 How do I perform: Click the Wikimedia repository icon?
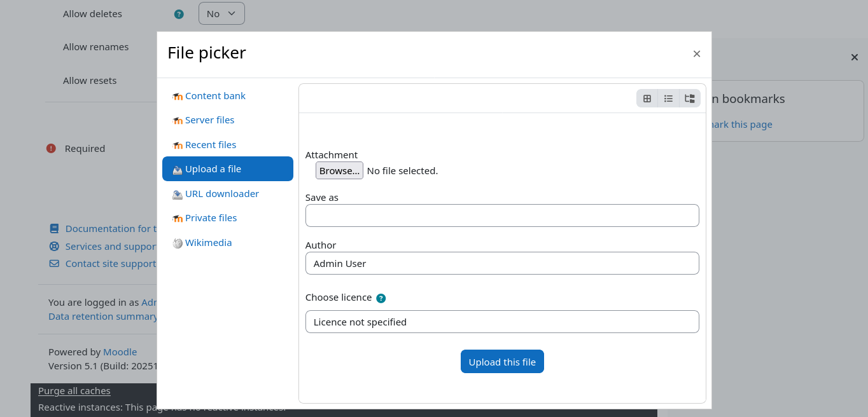[178, 243]
